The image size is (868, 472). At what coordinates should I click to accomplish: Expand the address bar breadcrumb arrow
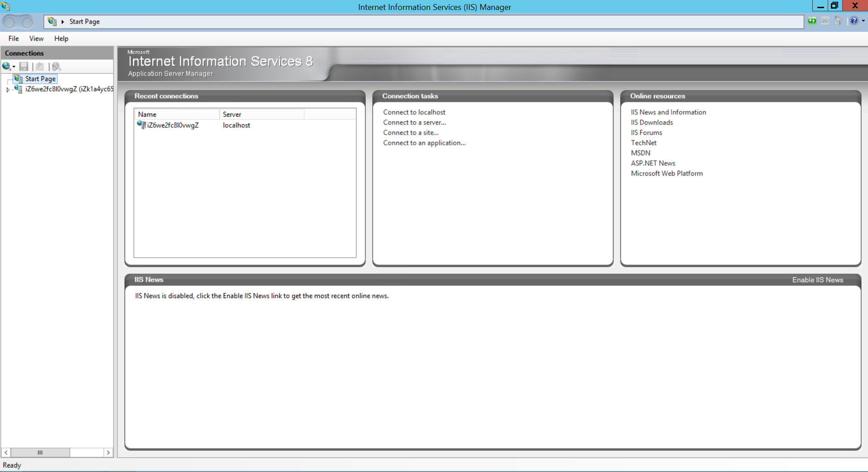pyautogui.click(x=62, y=22)
